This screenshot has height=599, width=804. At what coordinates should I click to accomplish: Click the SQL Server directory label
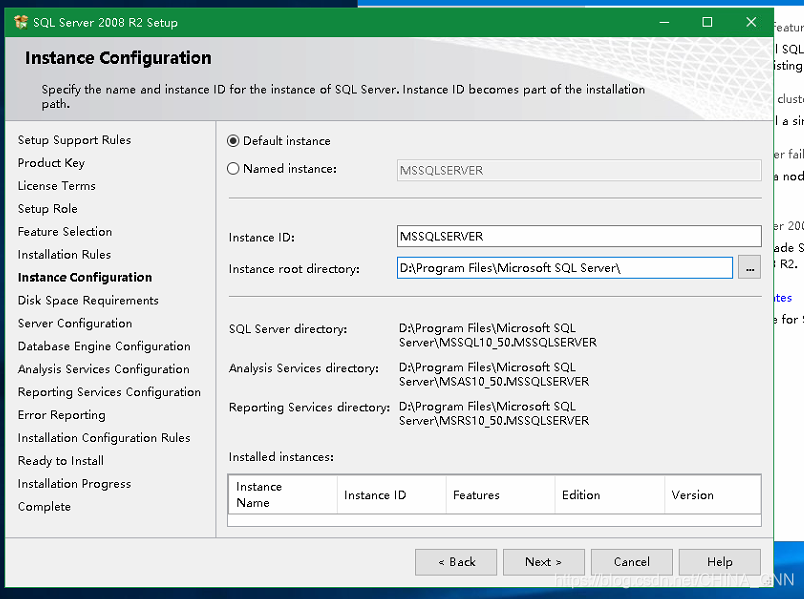pyautogui.click(x=288, y=329)
